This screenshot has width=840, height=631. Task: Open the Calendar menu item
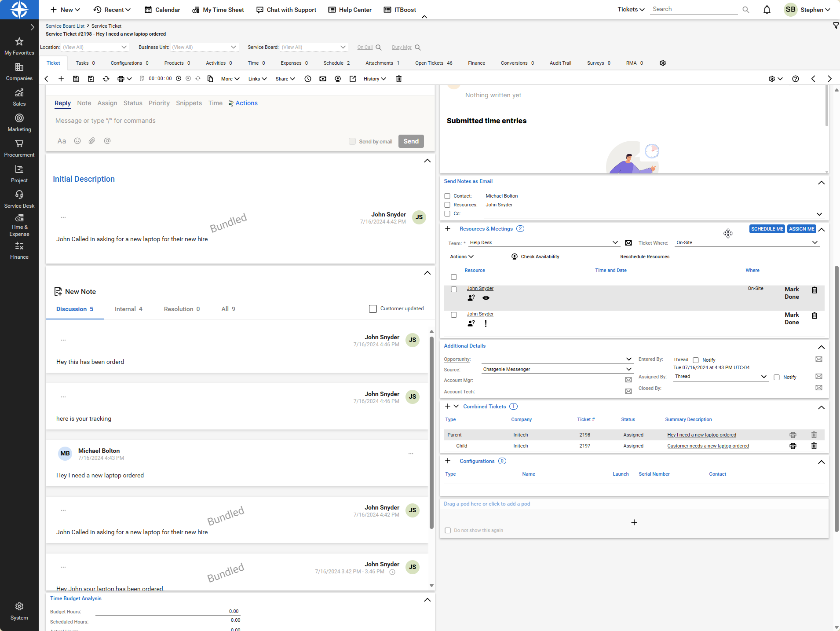pos(162,10)
